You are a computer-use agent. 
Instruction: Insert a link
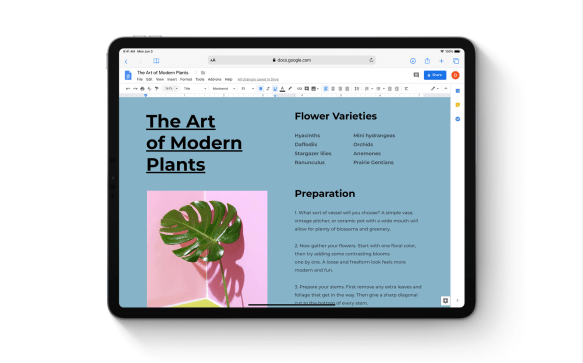pyautogui.click(x=299, y=89)
